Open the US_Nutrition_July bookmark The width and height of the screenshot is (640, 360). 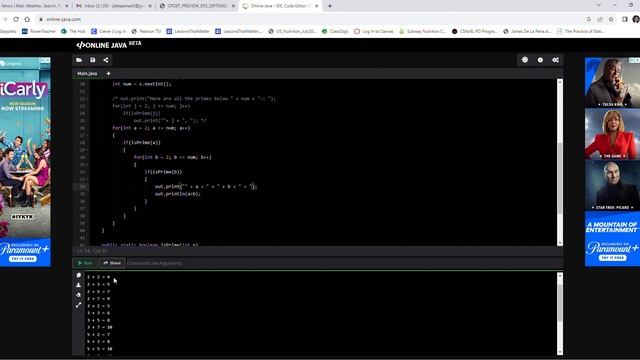292,31
